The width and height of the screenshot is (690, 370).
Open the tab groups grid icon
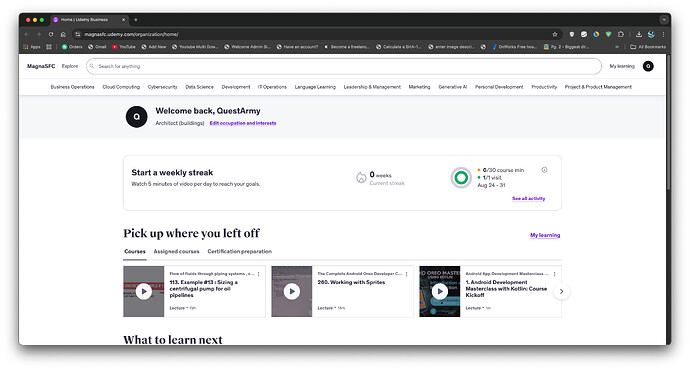click(x=49, y=47)
